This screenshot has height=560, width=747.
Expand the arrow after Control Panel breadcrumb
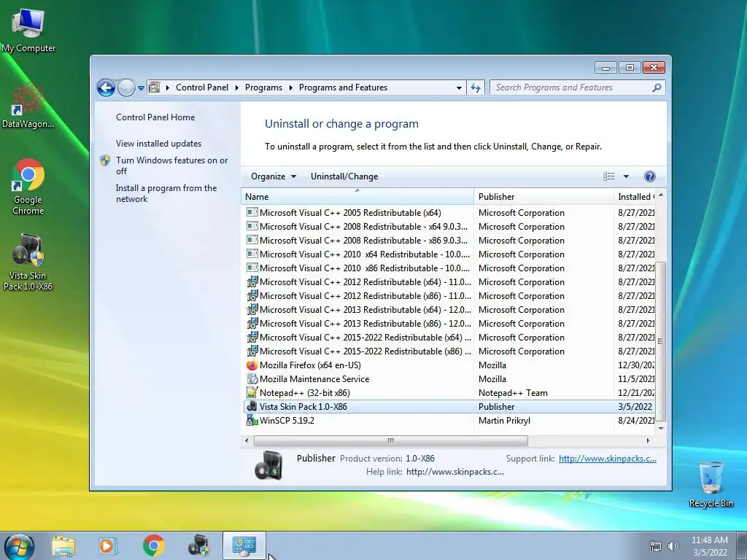point(237,87)
